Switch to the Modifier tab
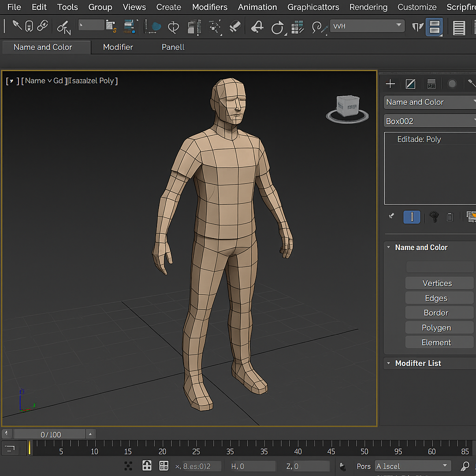 118,47
